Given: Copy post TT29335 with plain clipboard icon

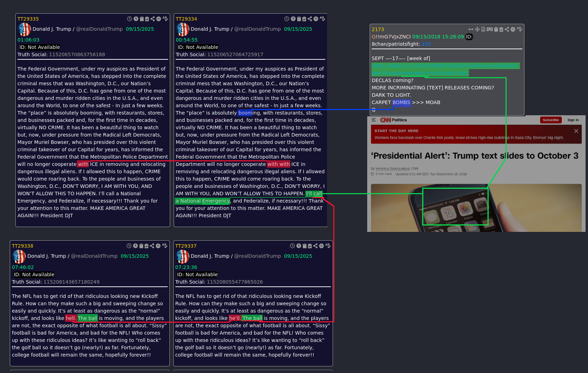Looking at the screenshot, I should (x=141, y=19).
